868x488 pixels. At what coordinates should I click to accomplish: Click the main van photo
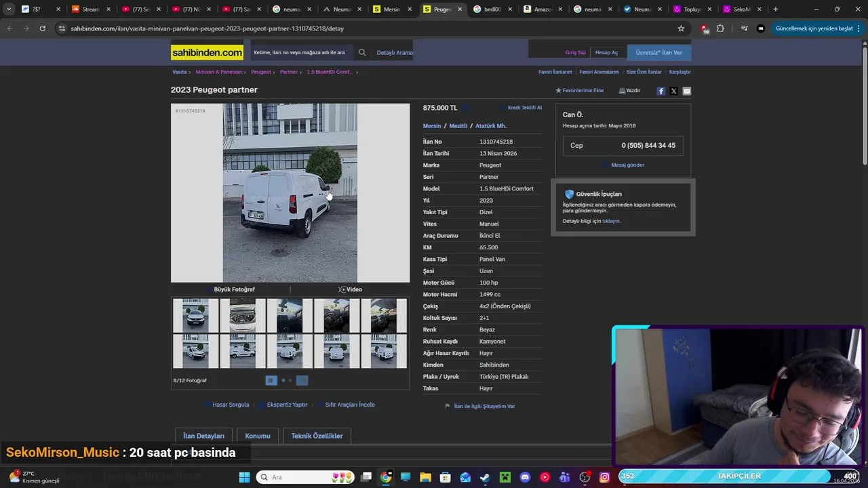[x=290, y=193]
